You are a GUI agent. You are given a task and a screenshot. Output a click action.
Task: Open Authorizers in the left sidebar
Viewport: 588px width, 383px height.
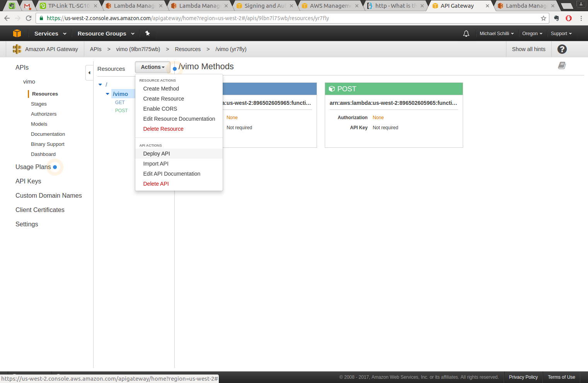[44, 114]
